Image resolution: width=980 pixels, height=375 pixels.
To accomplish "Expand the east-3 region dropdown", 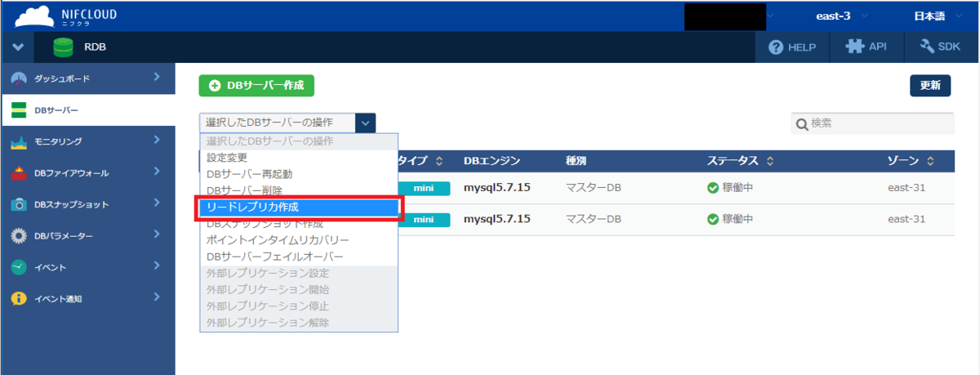I will click(x=842, y=16).
